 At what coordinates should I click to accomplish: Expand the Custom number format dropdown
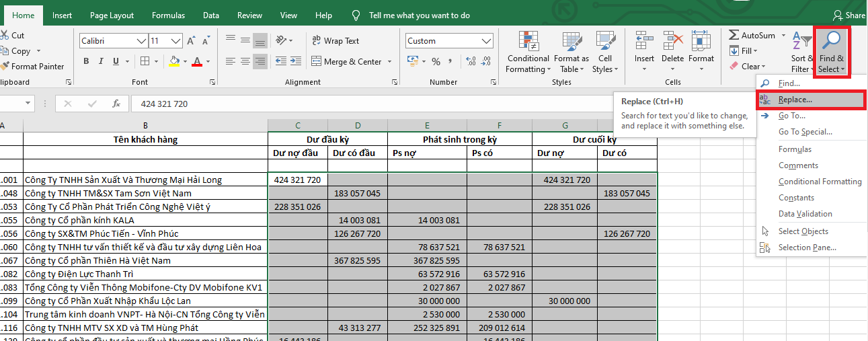coord(487,41)
